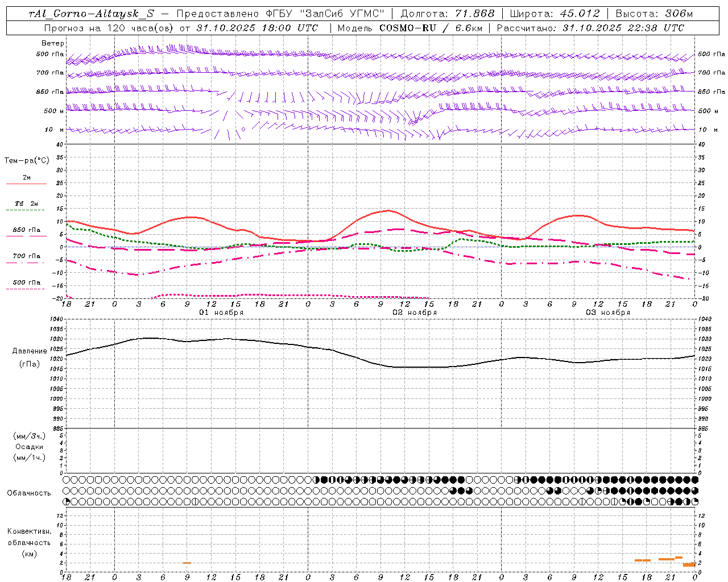Viewport: 728px width, 582px height.
Task: Select the forecast start 31.10.2025 18:00 UTC
Action: tap(257, 28)
